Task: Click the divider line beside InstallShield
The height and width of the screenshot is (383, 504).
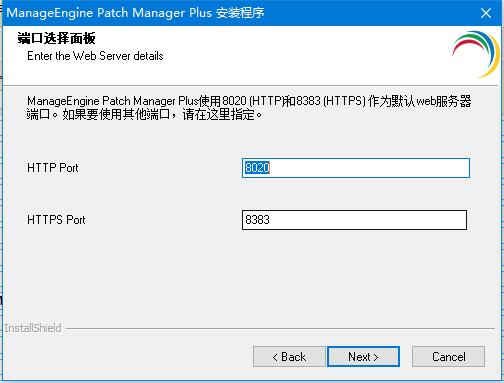Action: pyautogui.click(x=280, y=329)
